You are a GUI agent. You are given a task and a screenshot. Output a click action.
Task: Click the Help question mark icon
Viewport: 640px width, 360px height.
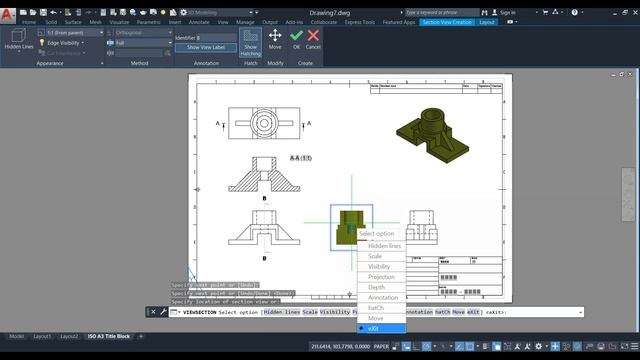(575, 13)
